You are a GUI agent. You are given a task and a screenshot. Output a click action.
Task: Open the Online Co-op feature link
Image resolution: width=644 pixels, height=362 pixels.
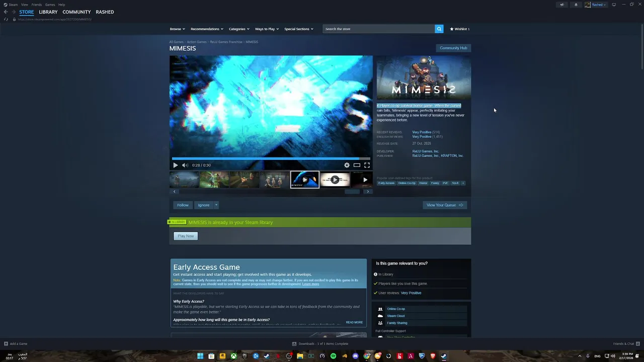(x=396, y=309)
